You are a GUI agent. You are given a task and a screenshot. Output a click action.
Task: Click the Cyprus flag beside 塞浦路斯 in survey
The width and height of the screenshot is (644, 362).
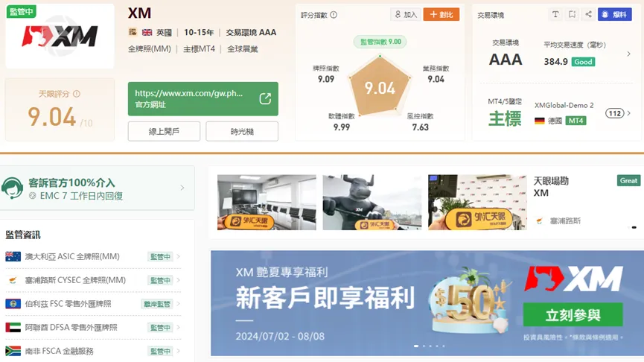tap(540, 221)
